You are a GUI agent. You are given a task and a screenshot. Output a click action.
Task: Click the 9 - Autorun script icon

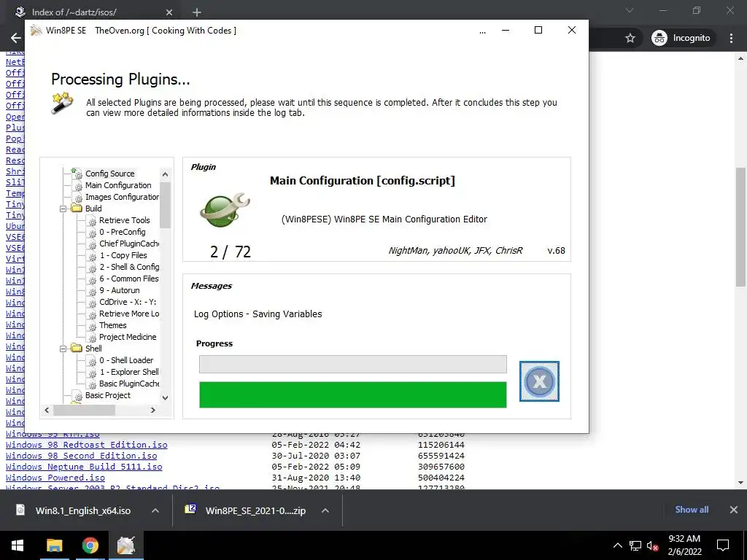click(x=91, y=290)
